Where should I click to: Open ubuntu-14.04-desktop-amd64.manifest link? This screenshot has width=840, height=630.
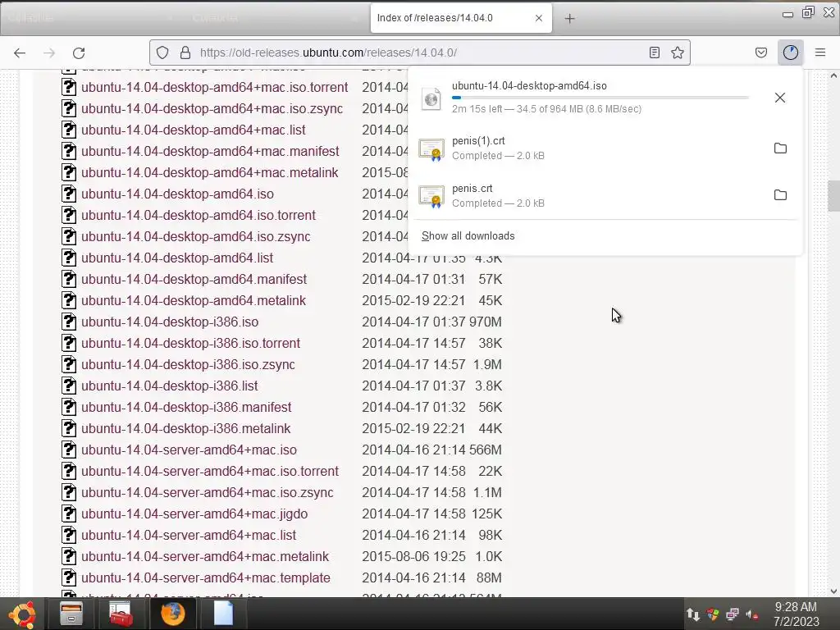click(x=194, y=279)
